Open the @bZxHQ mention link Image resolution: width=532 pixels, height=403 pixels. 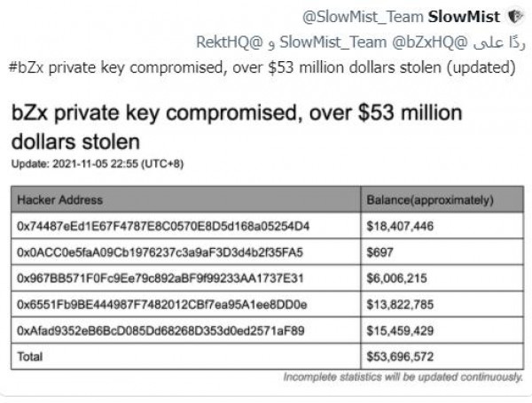pos(429,43)
